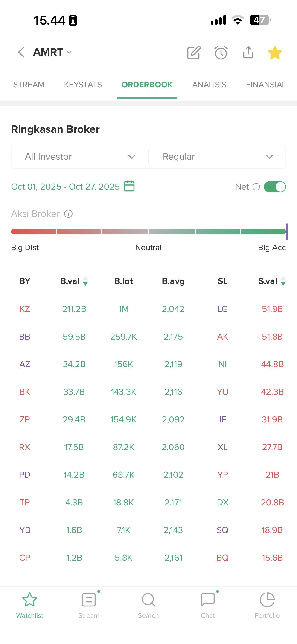Image resolution: width=297 pixels, height=644 pixels.
Task: Open the note edit icon
Action: [x=194, y=53]
